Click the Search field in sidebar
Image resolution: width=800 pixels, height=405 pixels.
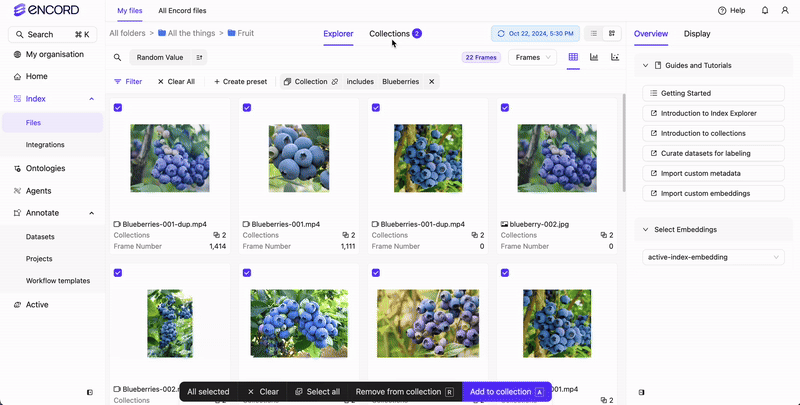(x=53, y=35)
